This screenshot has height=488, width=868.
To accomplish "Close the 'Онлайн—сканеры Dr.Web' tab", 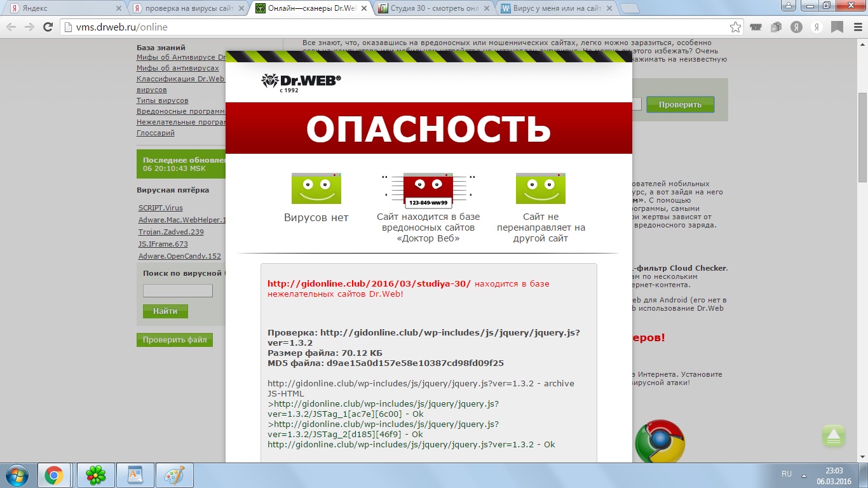I will tap(364, 9).
